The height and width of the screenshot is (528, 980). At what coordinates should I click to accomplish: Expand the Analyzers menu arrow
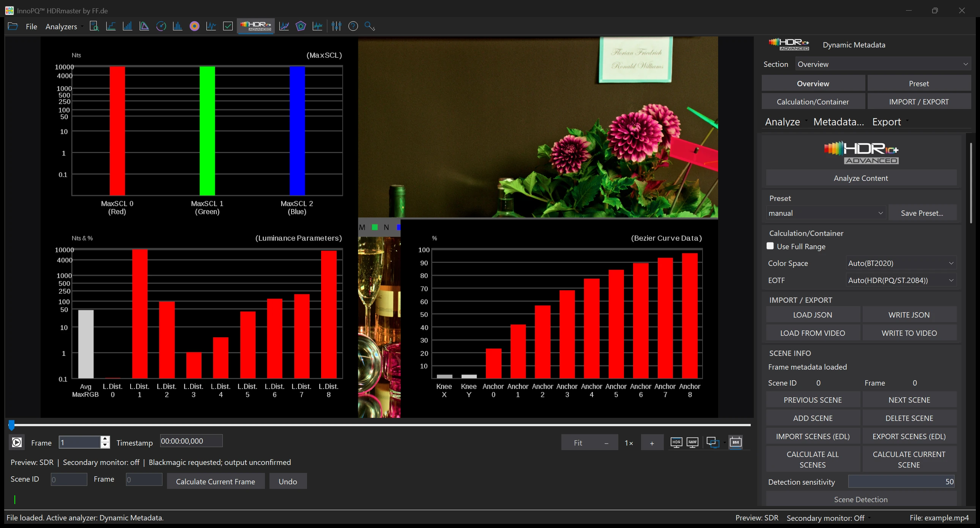(82, 27)
